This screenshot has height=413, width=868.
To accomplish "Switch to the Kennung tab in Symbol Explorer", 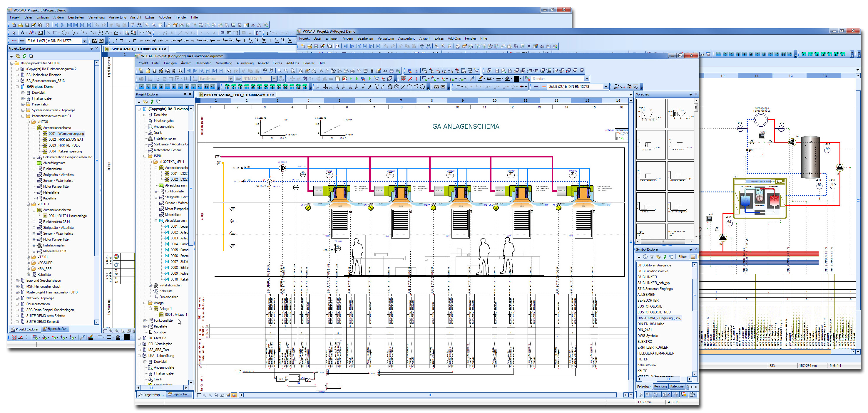I will click(x=660, y=386).
